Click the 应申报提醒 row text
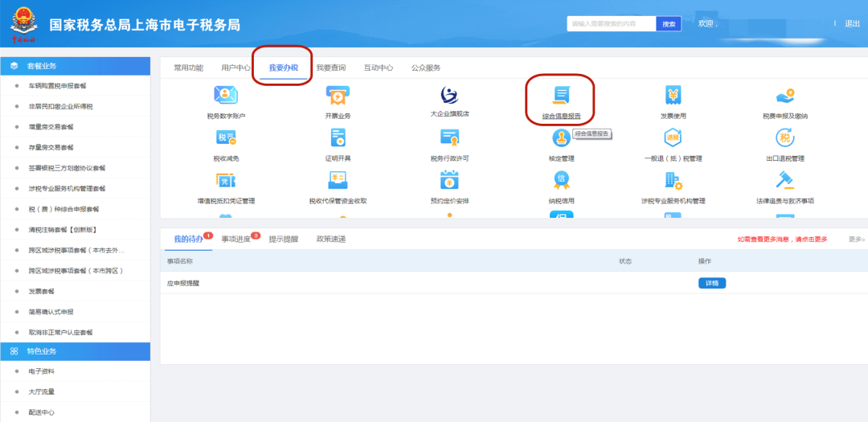868x422 pixels. coord(183,283)
